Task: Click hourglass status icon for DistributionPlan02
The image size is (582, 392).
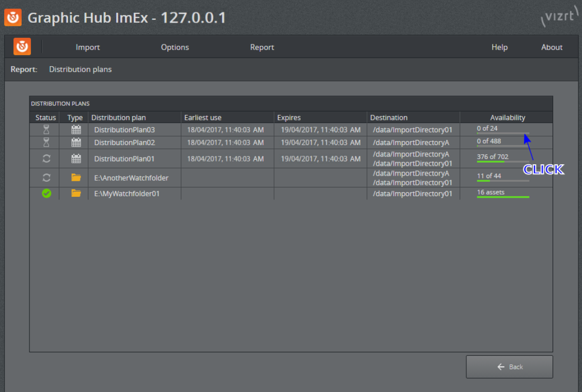Action: (46, 142)
